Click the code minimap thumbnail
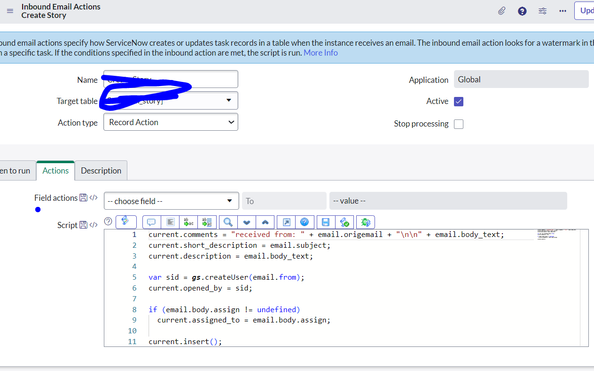The image size is (594, 371). 555,234
